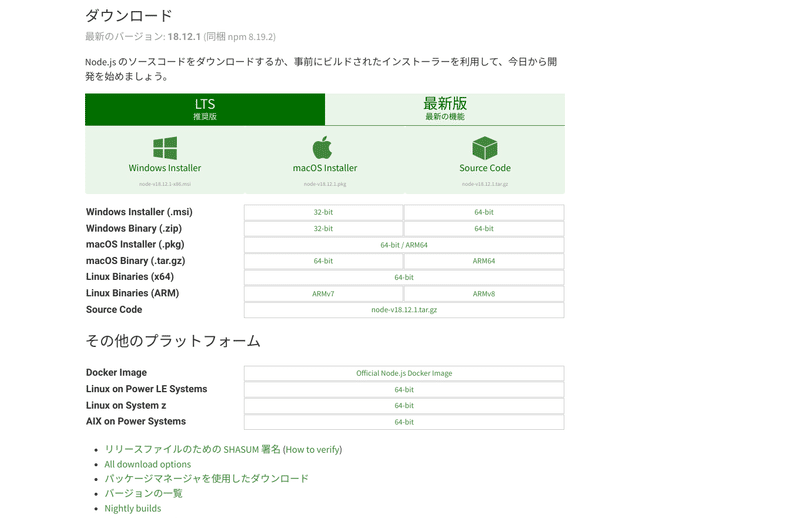Image resolution: width=800 pixels, height=518 pixels.
Task: Open the All download options link
Action: (147, 464)
